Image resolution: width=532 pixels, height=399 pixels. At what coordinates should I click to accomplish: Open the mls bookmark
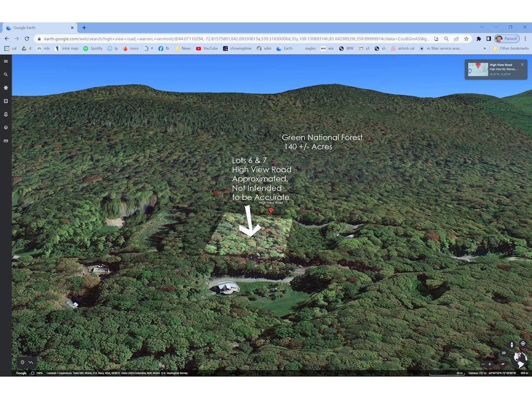point(43,49)
